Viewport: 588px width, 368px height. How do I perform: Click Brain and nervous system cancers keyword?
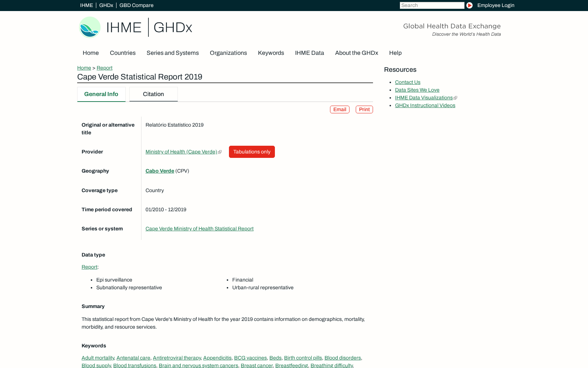point(198,365)
